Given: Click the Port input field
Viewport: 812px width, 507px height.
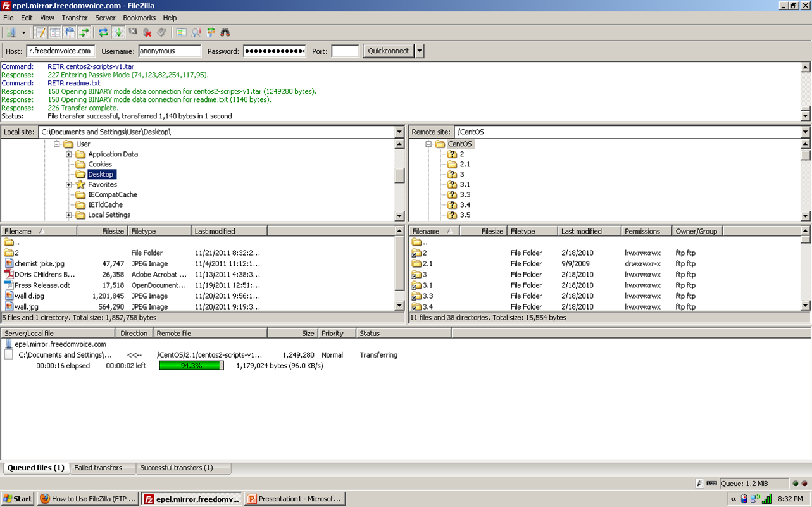Looking at the screenshot, I should coord(345,51).
